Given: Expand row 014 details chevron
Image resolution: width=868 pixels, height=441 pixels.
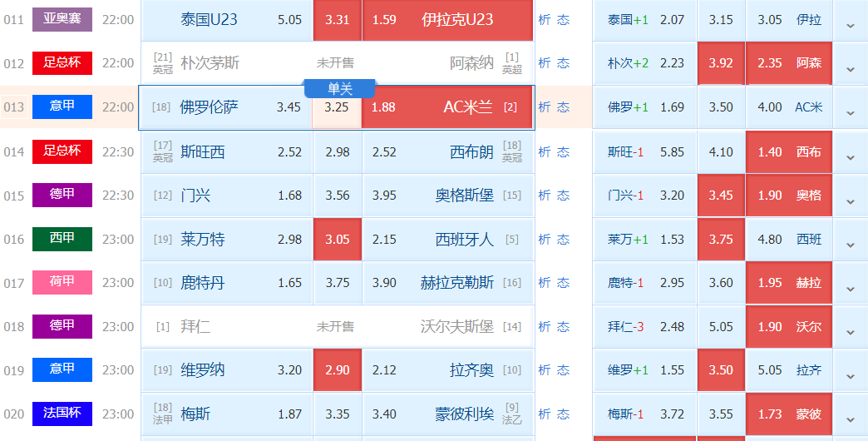Looking at the screenshot, I should (x=851, y=158).
